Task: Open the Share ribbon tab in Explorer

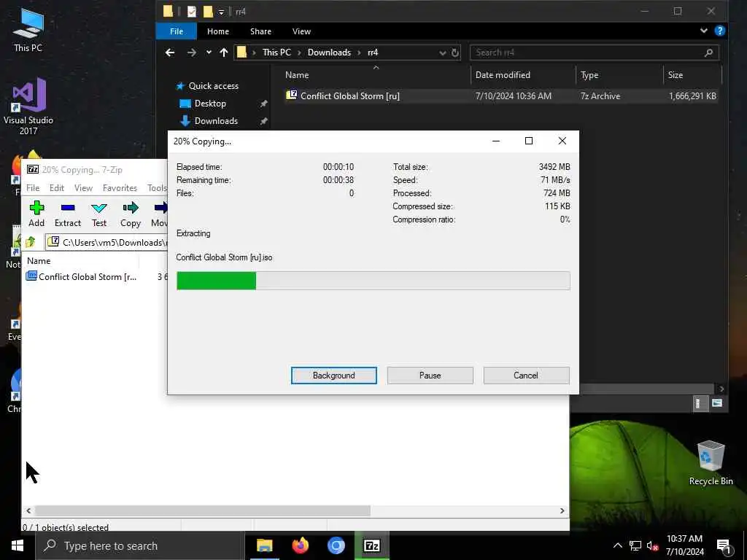Action: coord(260,31)
